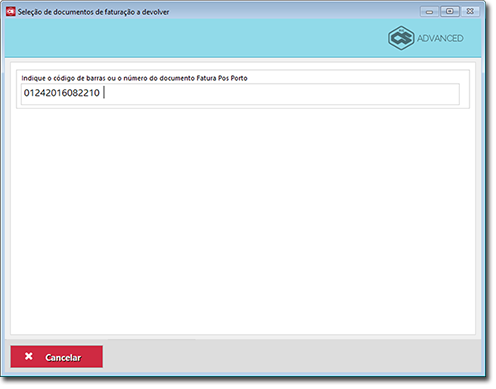Close the Seleção de documentos window
The width and height of the screenshot is (496, 389).
[x=470, y=12]
